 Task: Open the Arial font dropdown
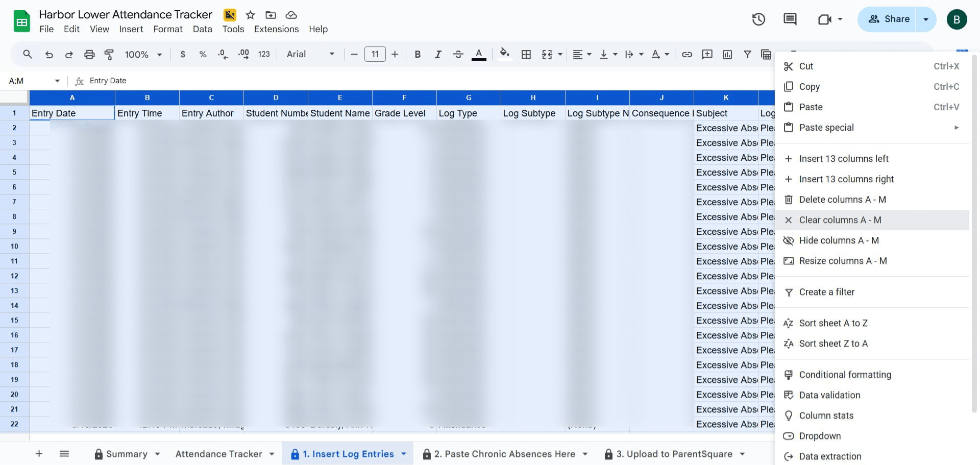310,54
